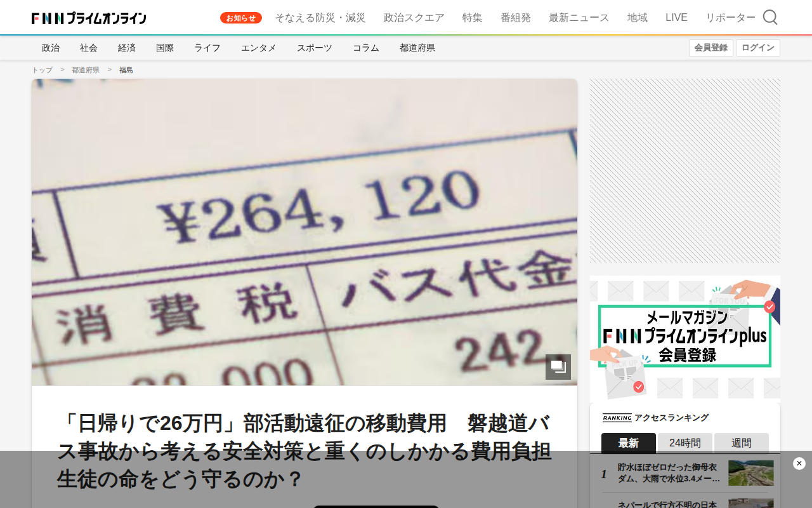
Task: Click the ログイン button
Action: 758,48
